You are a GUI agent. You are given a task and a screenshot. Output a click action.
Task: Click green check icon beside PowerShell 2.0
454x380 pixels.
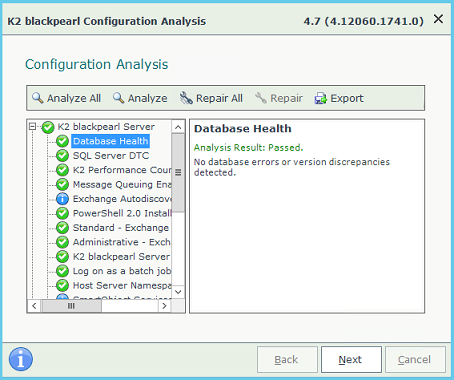62,213
